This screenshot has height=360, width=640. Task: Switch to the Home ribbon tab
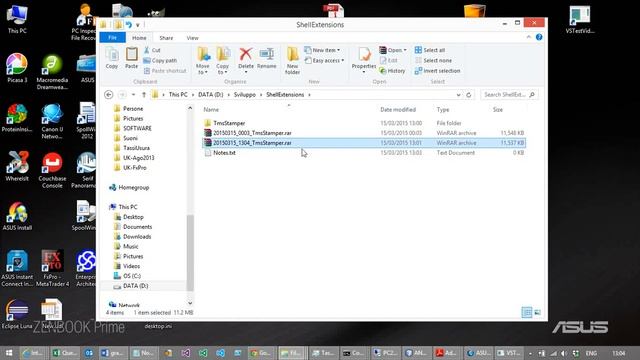click(139, 38)
